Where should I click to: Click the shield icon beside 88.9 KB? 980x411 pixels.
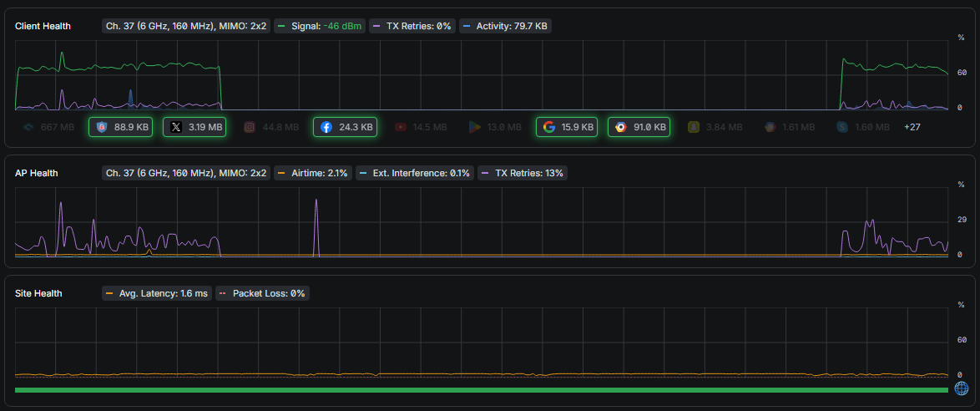tap(101, 127)
